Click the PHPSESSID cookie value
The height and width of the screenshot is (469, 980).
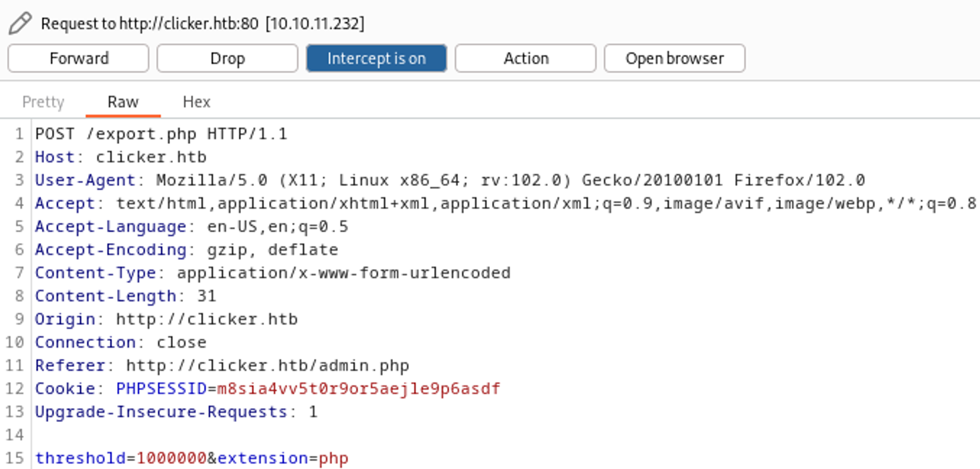[358, 389]
